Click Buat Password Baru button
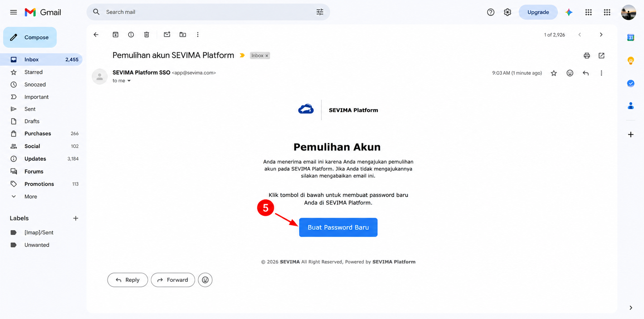 pos(338,227)
